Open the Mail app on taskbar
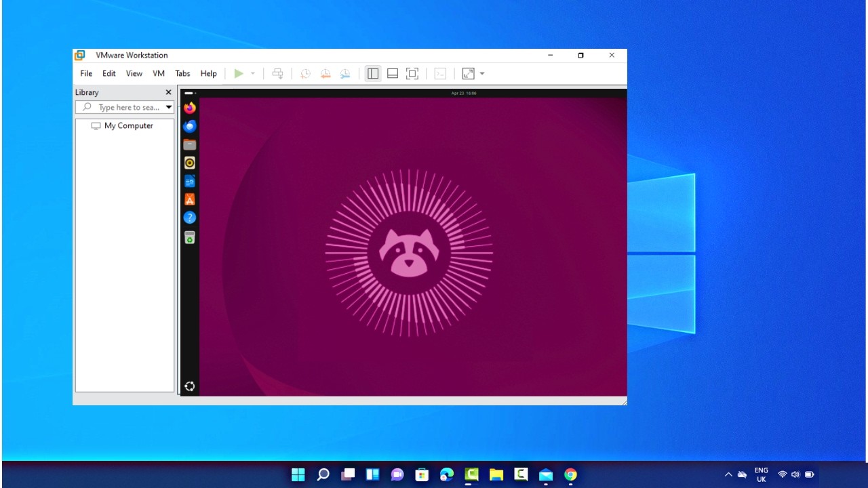 click(x=546, y=474)
